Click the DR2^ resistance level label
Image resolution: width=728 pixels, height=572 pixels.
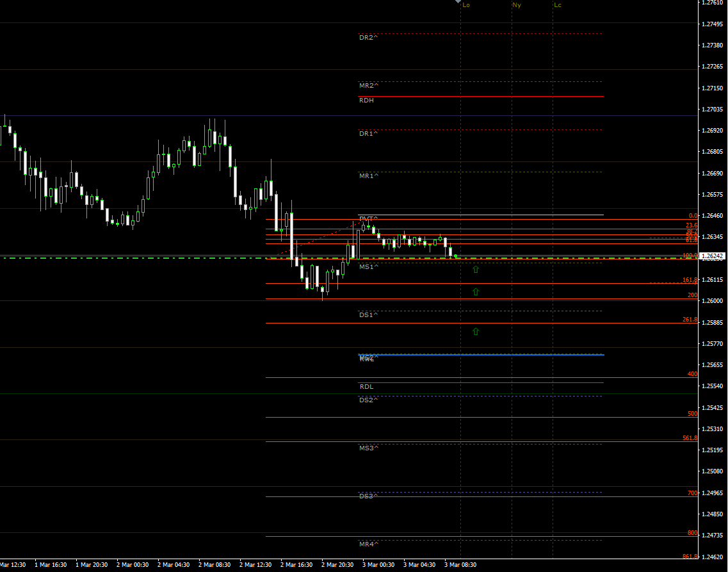point(368,38)
